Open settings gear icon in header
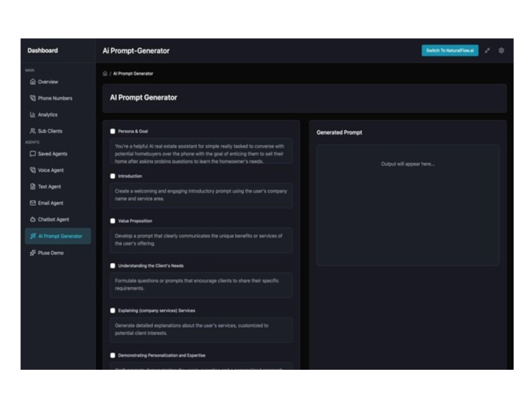 coord(501,51)
